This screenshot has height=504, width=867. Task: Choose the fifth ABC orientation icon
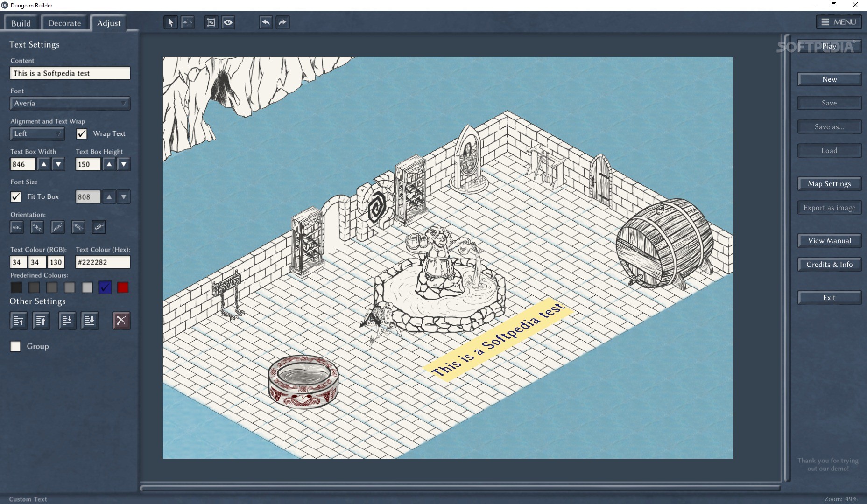pyautogui.click(x=99, y=227)
